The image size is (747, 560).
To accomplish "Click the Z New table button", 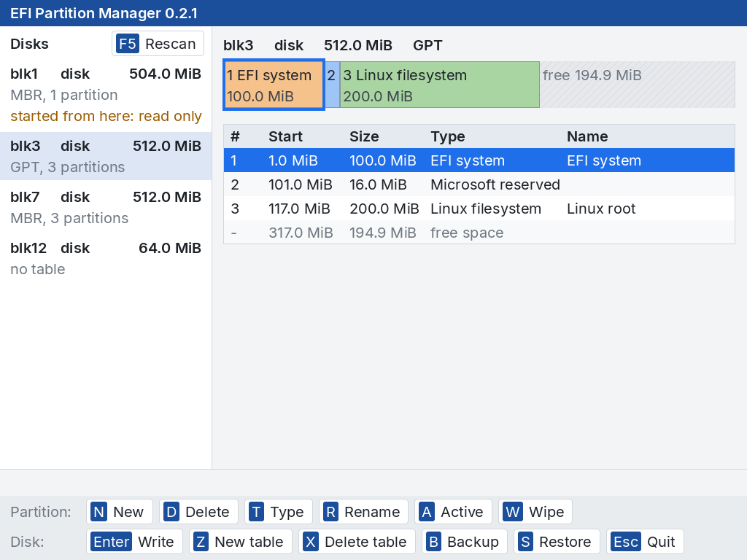I will pyautogui.click(x=241, y=542).
